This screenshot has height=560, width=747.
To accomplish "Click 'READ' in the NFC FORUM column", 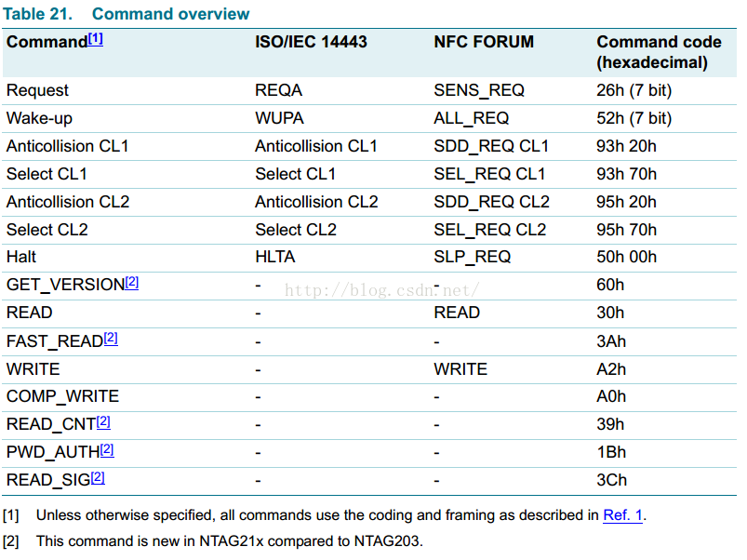I will pyautogui.click(x=457, y=313).
